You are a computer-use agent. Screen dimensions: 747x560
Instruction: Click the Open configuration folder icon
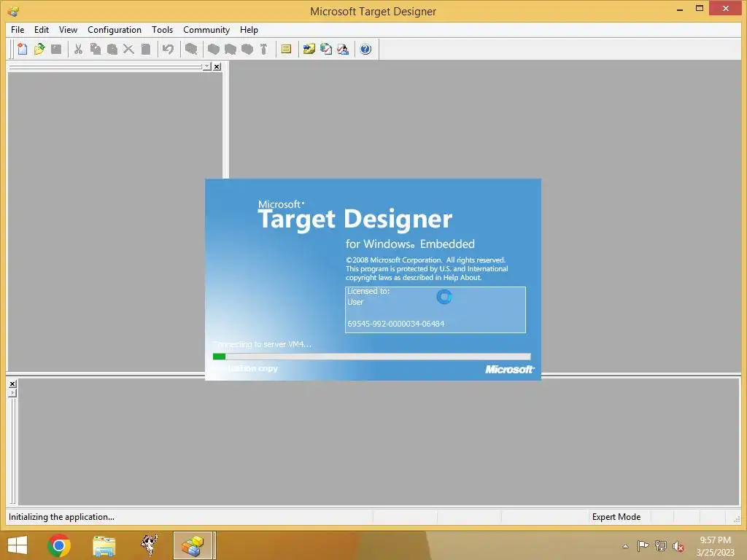pos(39,49)
